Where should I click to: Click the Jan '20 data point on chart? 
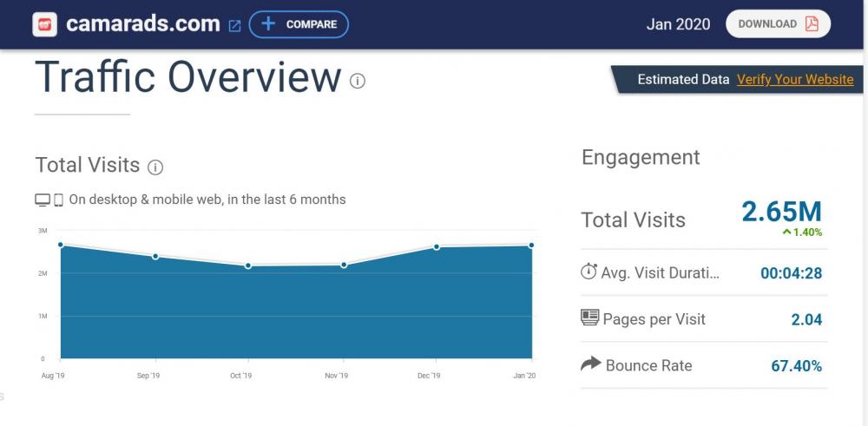531,246
